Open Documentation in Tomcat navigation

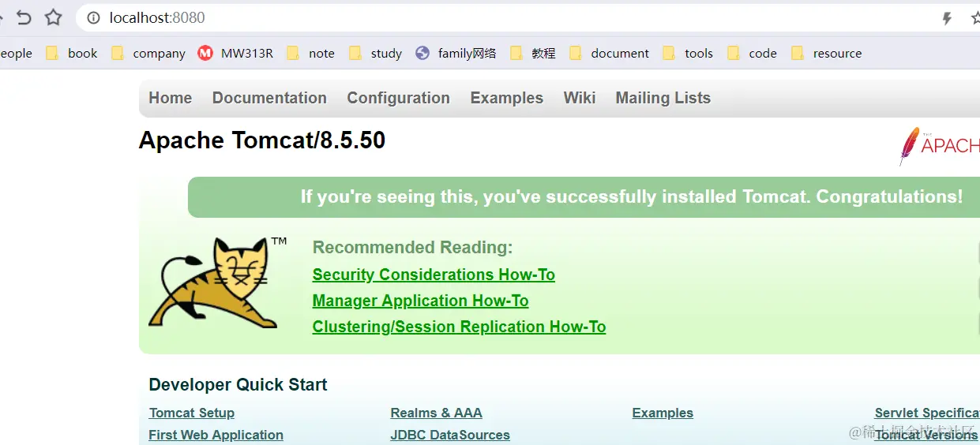tap(269, 98)
